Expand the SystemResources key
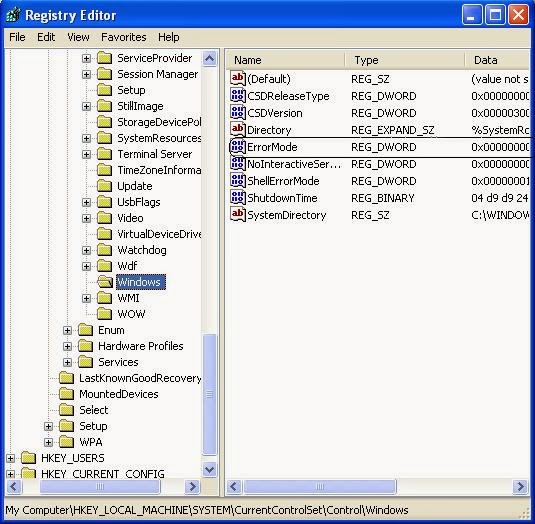 [x=86, y=138]
